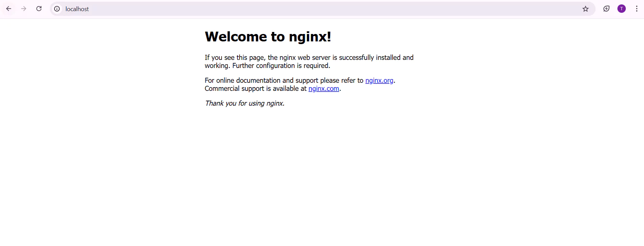
Task: Click "Commercial support is available at" text
Action: coord(255,89)
